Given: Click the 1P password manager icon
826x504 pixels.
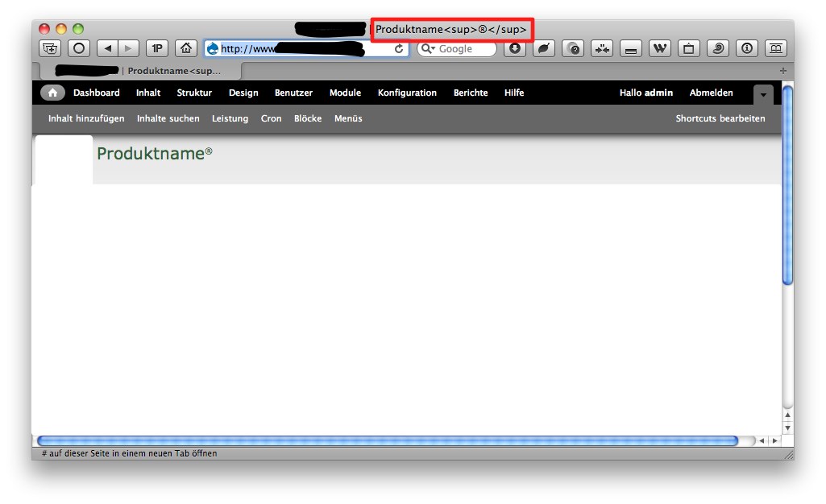Looking at the screenshot, I should (x=157, y=48).
